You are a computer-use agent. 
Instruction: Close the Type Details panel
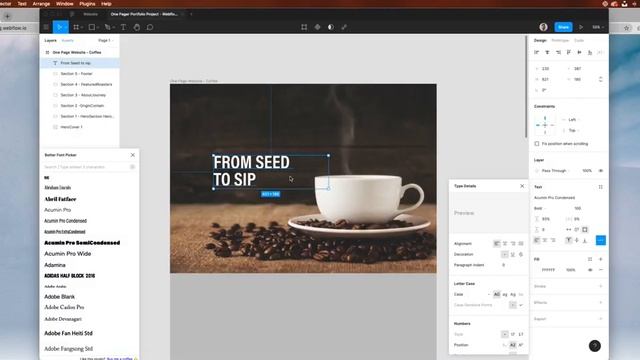pos(522,186)
